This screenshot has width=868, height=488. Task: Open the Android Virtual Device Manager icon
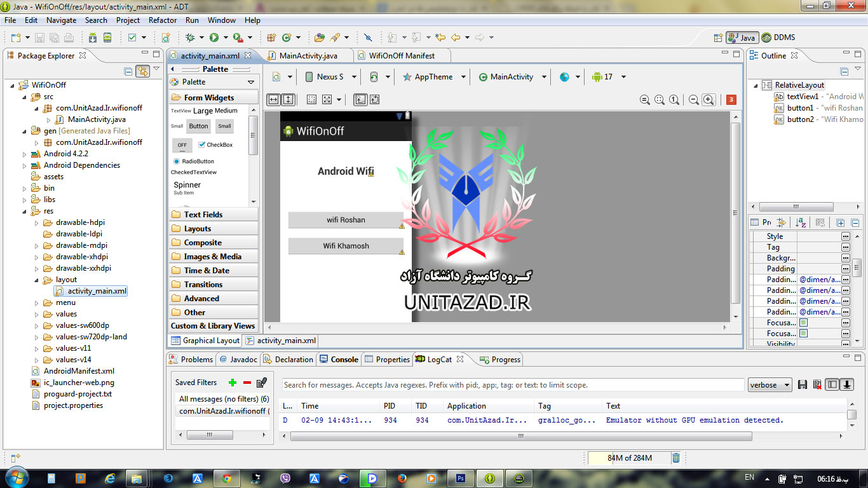(x=107, y=37)
